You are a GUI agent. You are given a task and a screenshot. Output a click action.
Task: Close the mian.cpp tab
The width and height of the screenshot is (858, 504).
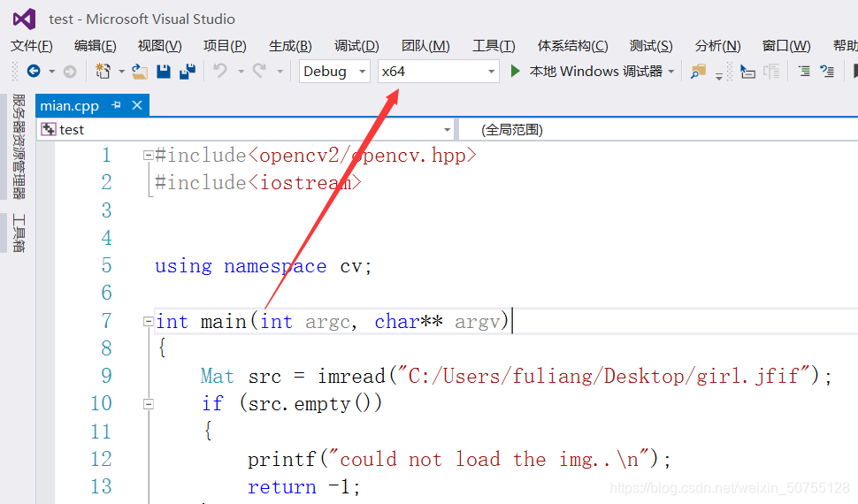pos(137,104)
